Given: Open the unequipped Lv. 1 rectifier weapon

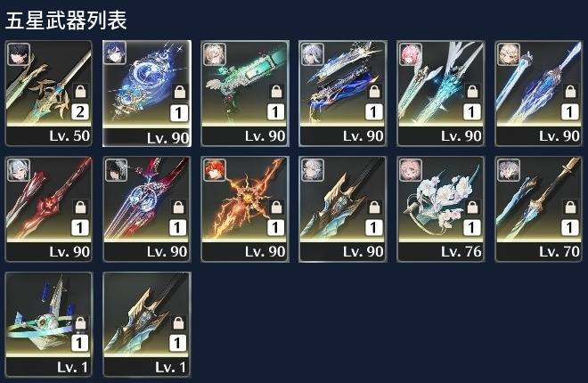Looking at the screenshot, I should pos(49,324).
